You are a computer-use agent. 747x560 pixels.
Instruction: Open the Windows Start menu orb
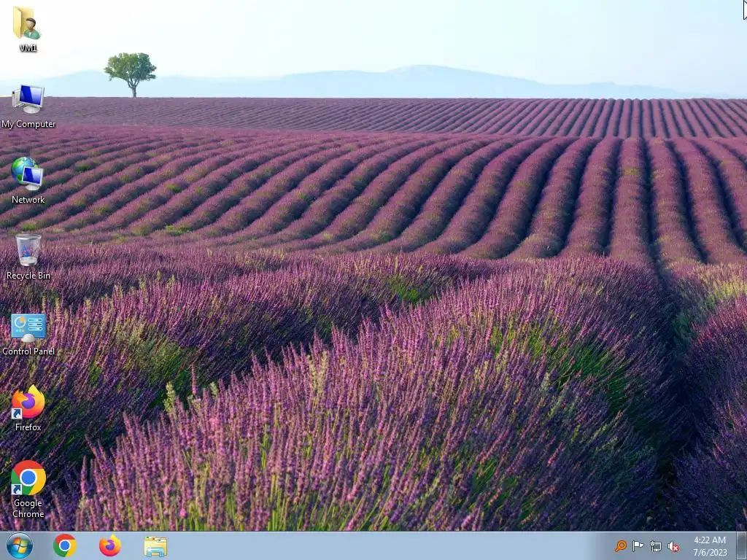point(20,545)
